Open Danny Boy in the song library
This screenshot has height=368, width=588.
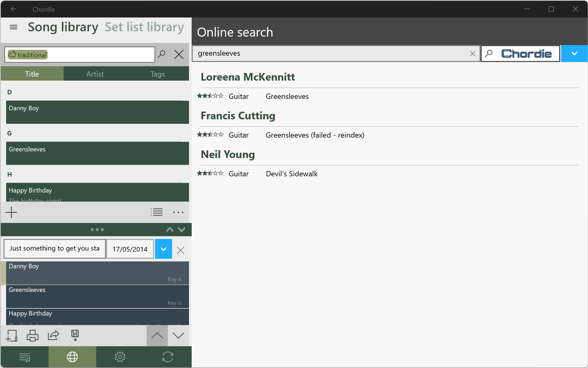point(98,112)
